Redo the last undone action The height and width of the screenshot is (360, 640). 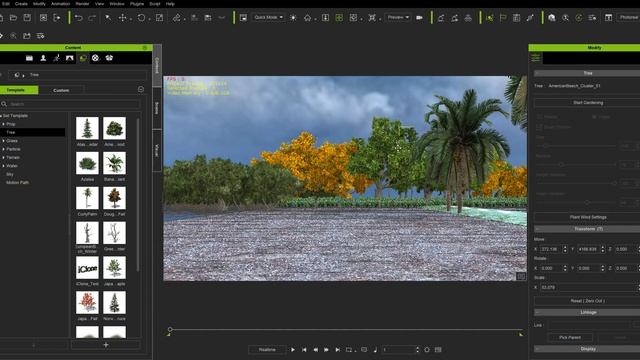92,18
